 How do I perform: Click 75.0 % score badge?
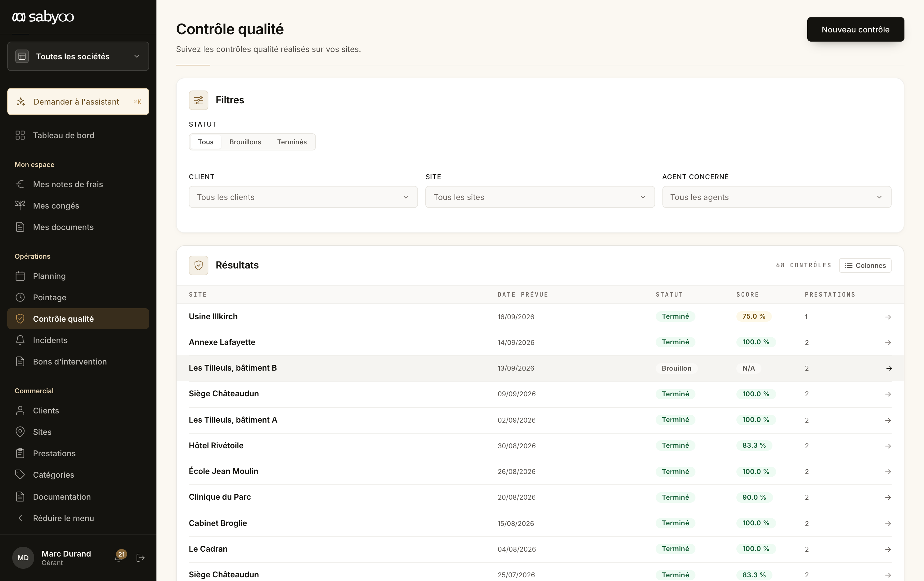pos(754,316)
